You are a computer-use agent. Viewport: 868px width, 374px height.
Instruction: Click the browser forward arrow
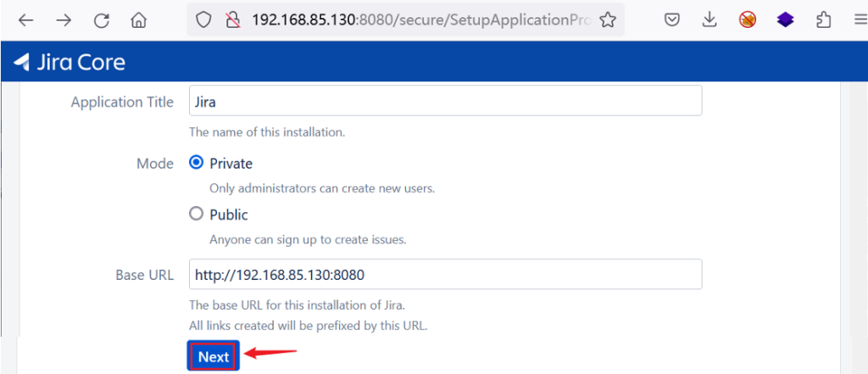[x=64, y=20]
